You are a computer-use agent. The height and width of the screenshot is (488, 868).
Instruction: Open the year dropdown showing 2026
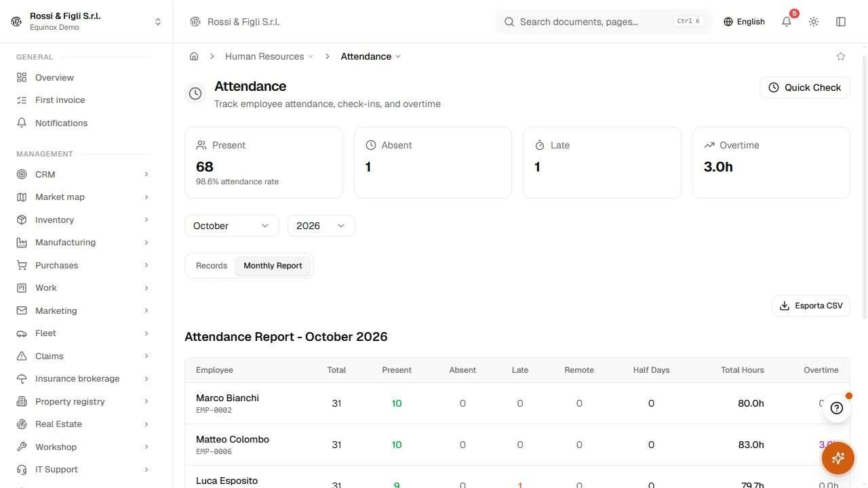(x=321, y=226)
